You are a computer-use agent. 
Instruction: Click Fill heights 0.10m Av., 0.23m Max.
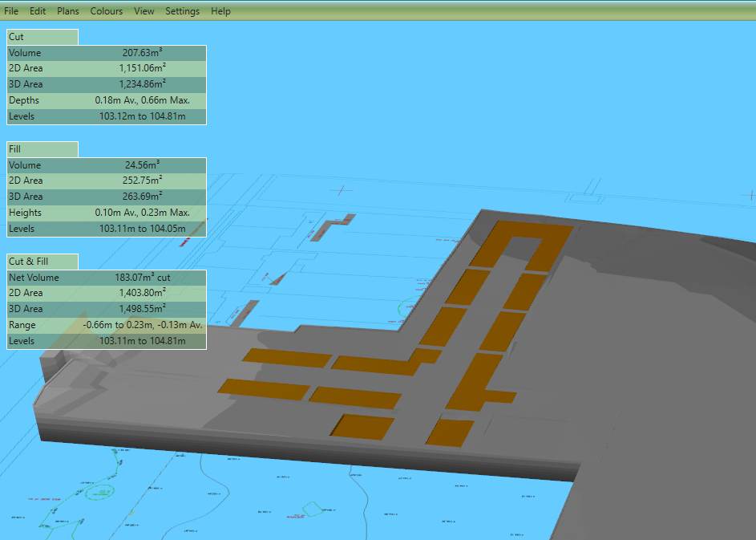tap(142, 213)
